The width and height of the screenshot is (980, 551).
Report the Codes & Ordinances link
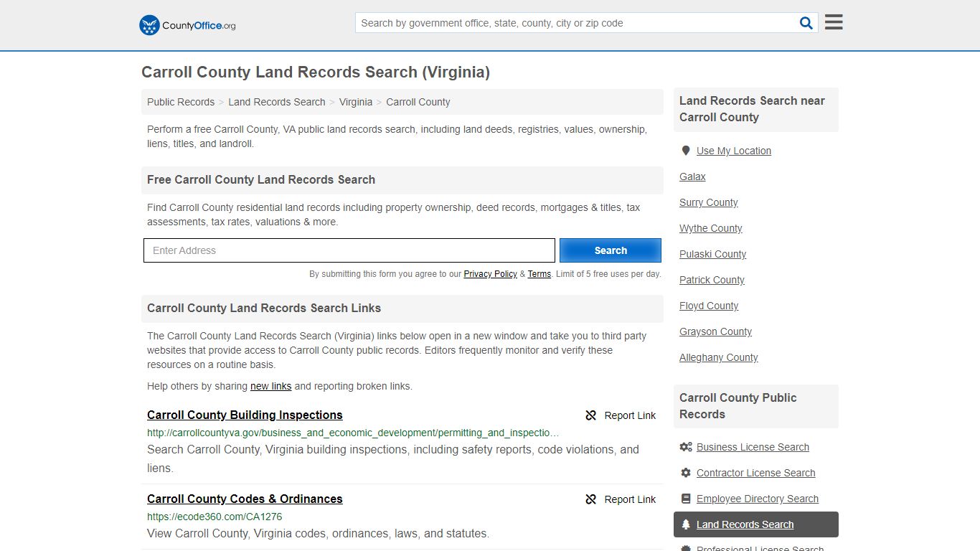621,499
